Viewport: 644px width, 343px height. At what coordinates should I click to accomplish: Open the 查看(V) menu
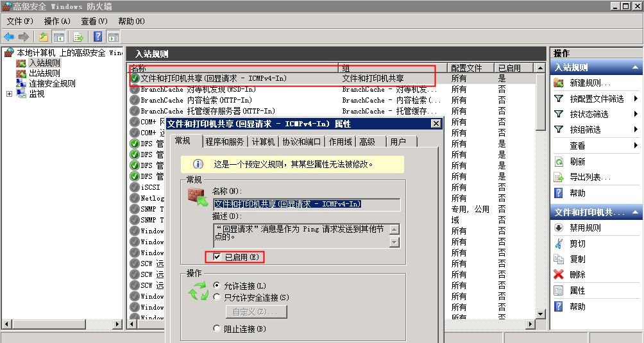(x=94, y=21)
